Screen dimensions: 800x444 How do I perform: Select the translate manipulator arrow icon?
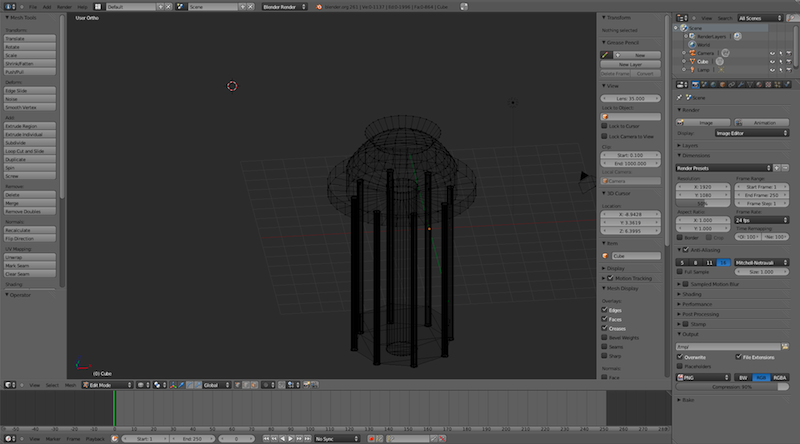[181, 385]
